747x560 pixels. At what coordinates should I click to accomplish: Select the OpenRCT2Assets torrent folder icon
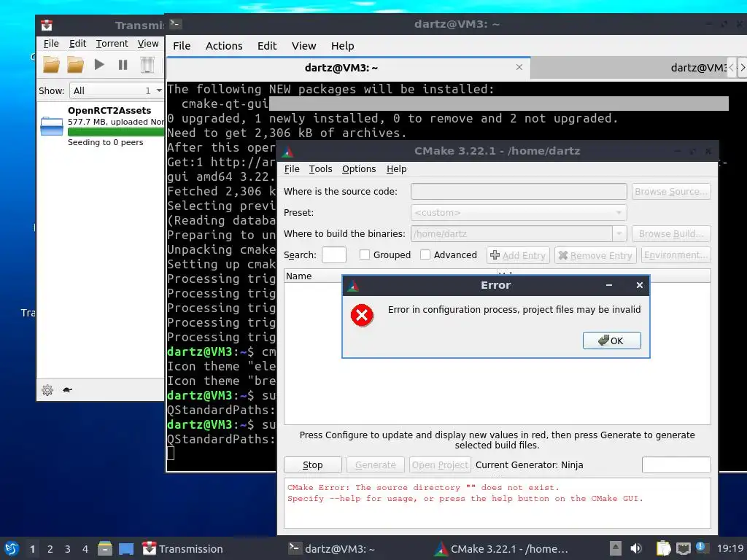click(x=52, y=126)
